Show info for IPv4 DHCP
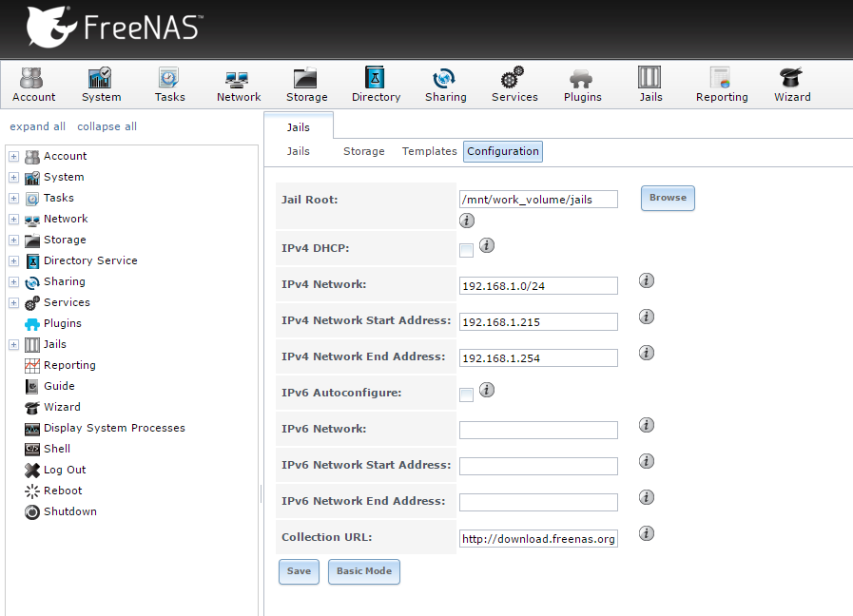This screenshot has width=853, height=616. [486, 245]
